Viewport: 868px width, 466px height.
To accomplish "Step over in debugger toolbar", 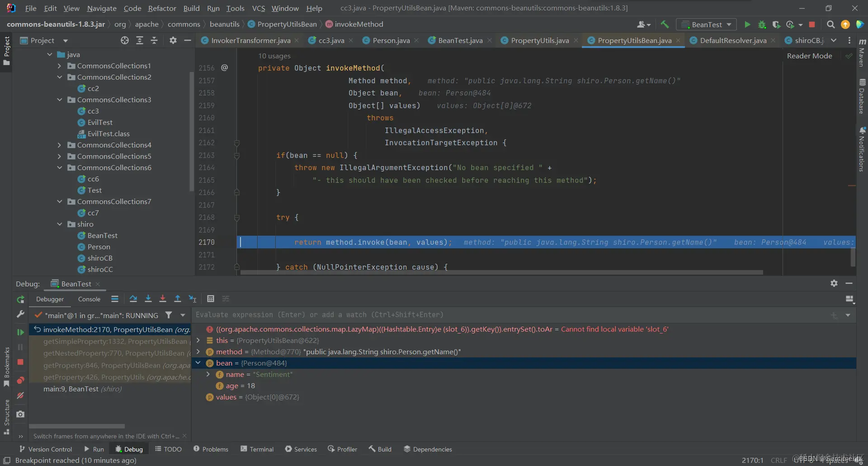I will pyautogui.click(x=133, y=299).
